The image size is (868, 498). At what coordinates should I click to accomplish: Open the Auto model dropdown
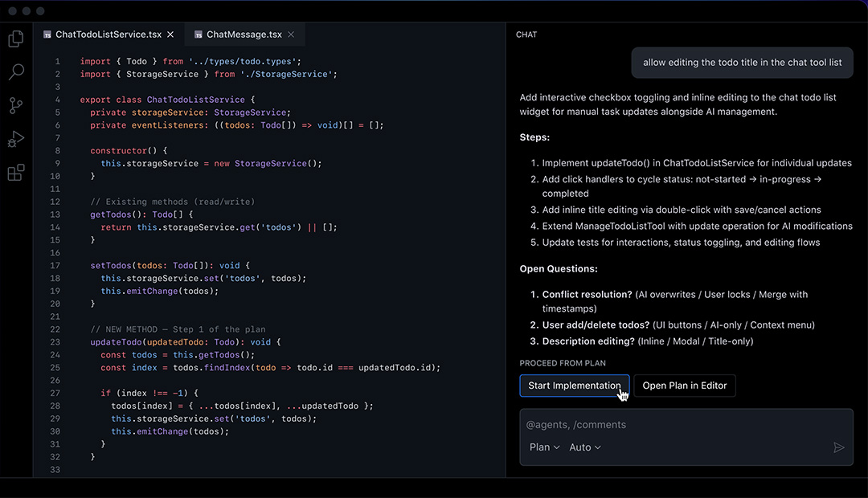click(585, 447)
